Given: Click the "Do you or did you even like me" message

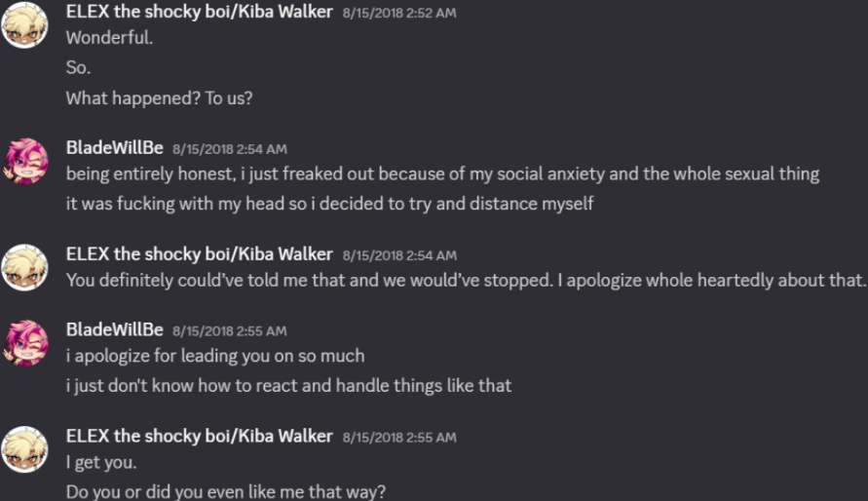Looking at the screenshot, I should click(226, 492).
